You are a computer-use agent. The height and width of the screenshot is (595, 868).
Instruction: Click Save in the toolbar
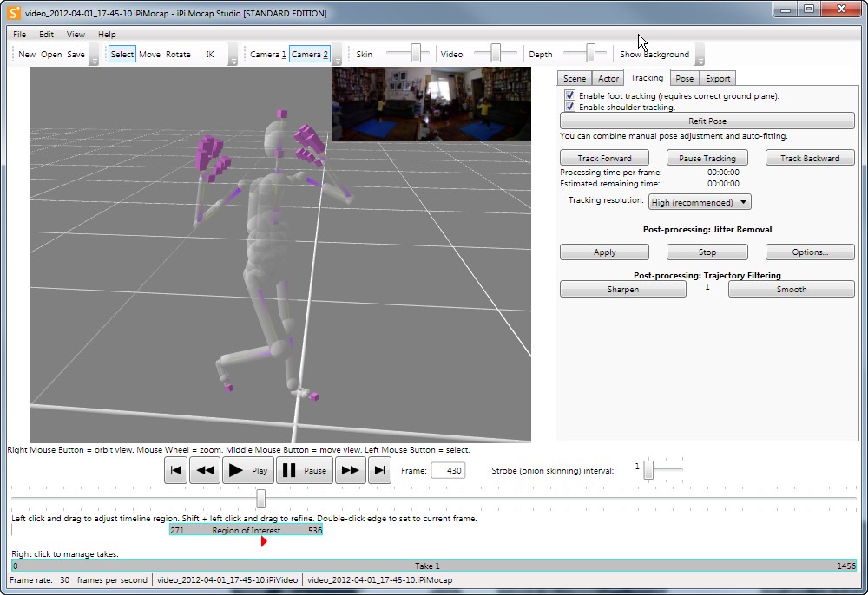point(76,54)
